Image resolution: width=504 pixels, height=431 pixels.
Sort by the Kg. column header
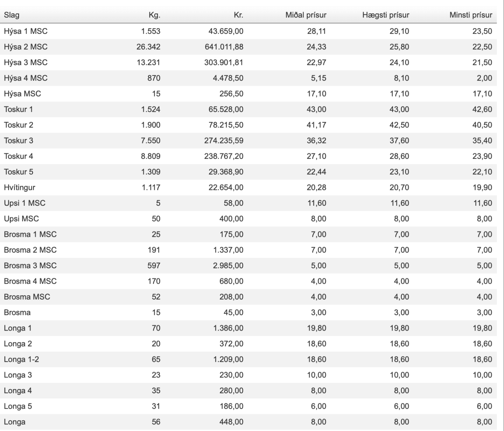pyautogui.click(x=154, y=15)
